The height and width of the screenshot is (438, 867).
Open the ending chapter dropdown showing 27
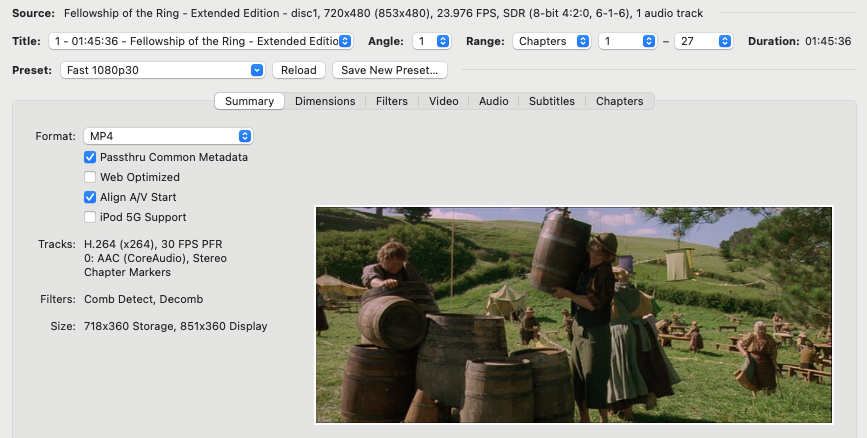coord(703,41)
